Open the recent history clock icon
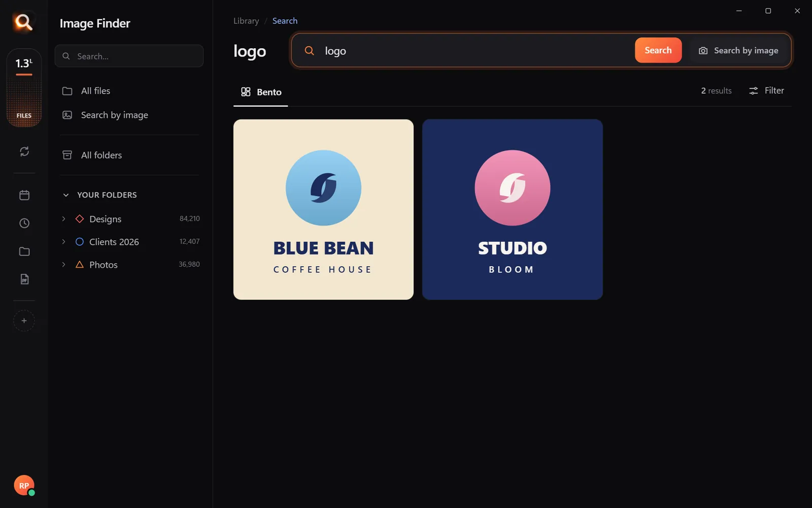Image resolution: width=812 pixels, height=508 pixels. (24, 223)
